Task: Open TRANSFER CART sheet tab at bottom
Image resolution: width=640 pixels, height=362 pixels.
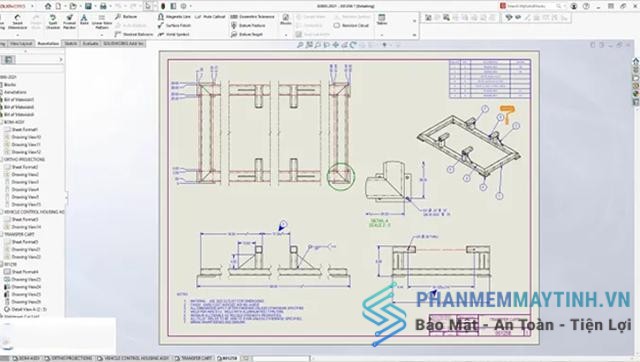Action: click(193, 358)
